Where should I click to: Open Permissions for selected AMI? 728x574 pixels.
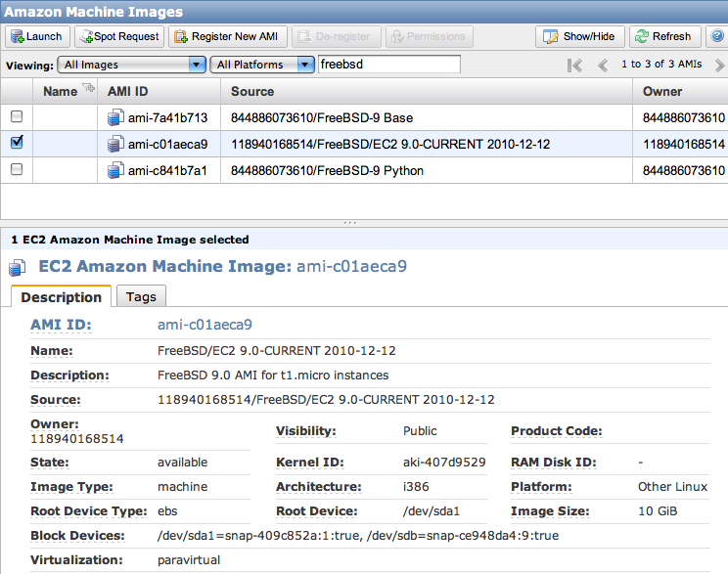point(430,36)
